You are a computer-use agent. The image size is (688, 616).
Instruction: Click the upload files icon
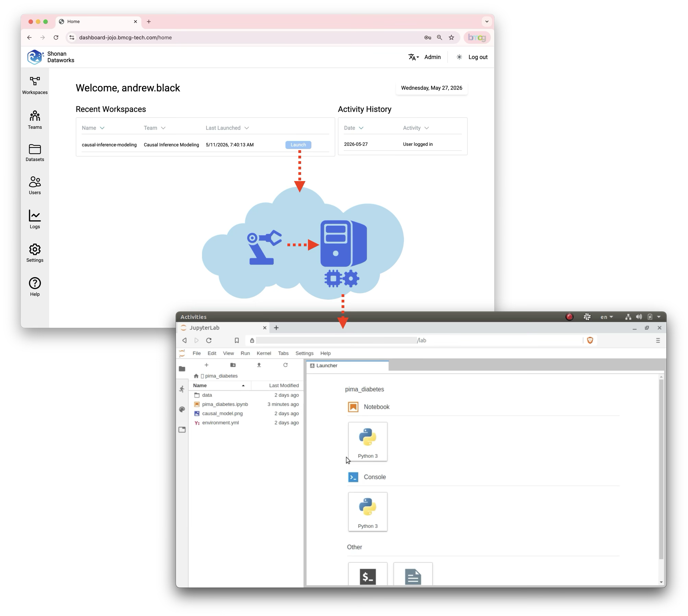click(x=259, y=365)
